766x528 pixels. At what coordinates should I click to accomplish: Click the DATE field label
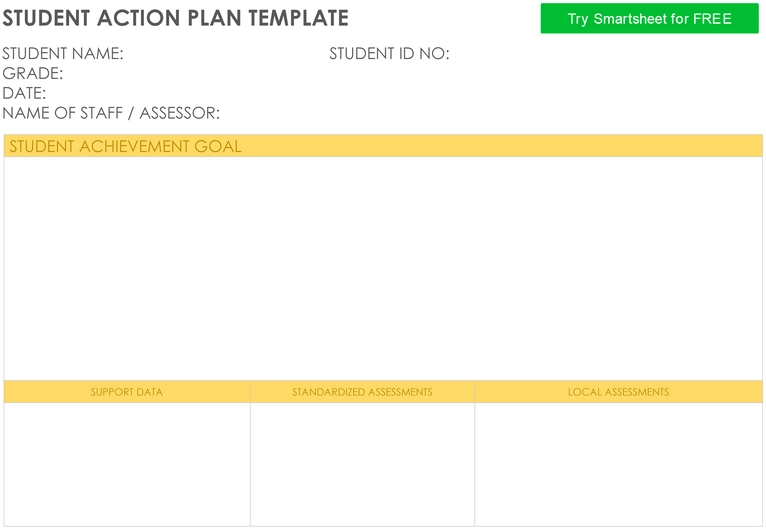point(24,93)
